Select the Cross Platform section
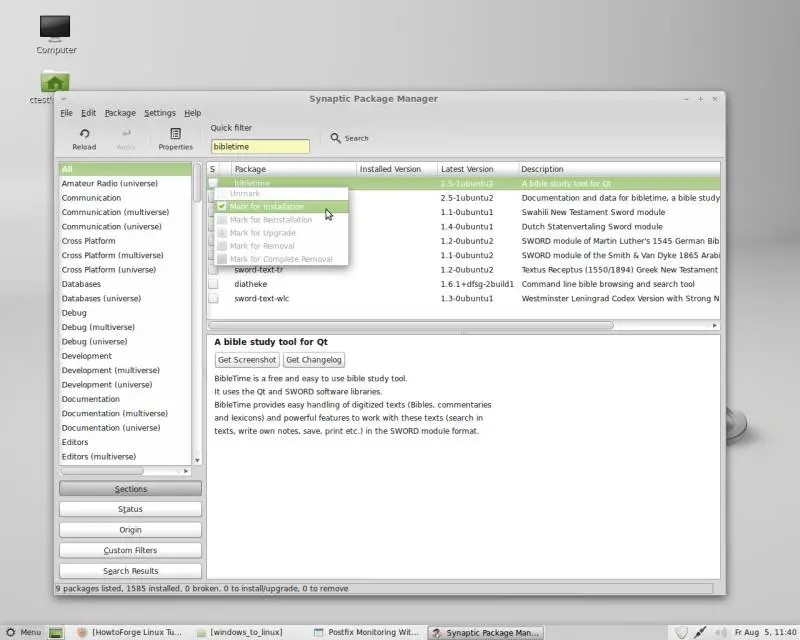 125,241
